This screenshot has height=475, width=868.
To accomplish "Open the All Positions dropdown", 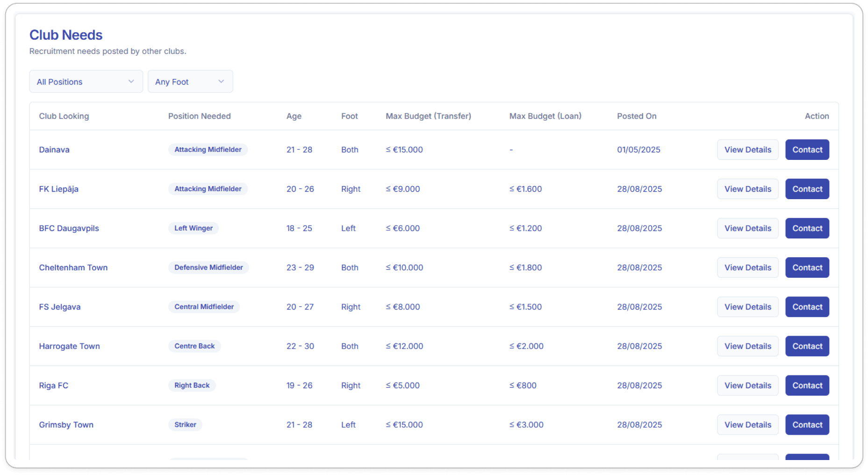I will pyautogui.click(x=86, y=82).
